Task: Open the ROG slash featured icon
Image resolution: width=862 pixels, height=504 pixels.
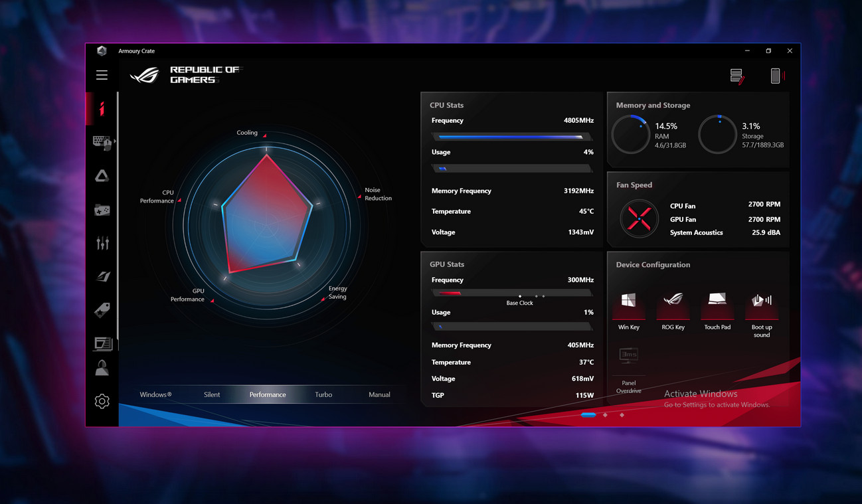Action: click(102, 276)
